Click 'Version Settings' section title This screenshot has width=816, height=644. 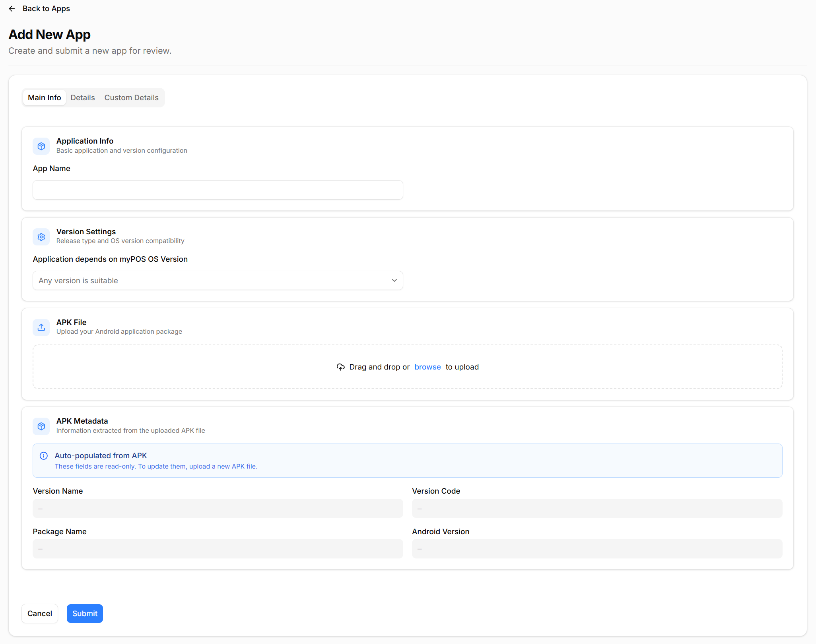coord(86,232)
